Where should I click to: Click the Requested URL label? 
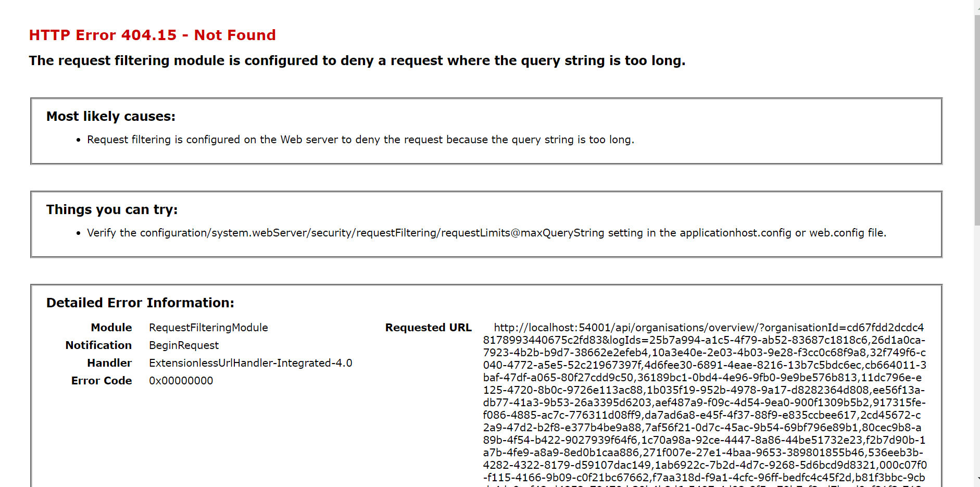point(428,327)
